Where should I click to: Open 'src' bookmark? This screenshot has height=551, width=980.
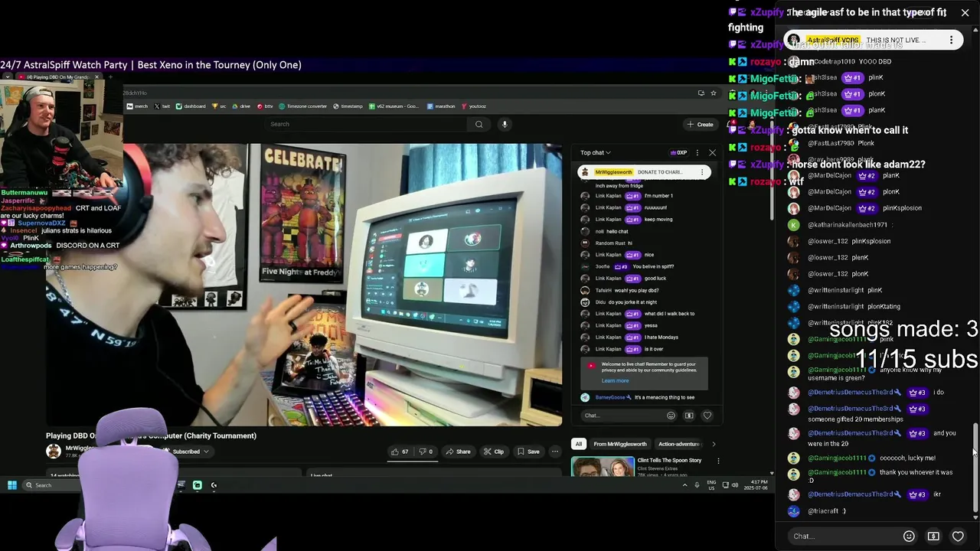[219, 106]
